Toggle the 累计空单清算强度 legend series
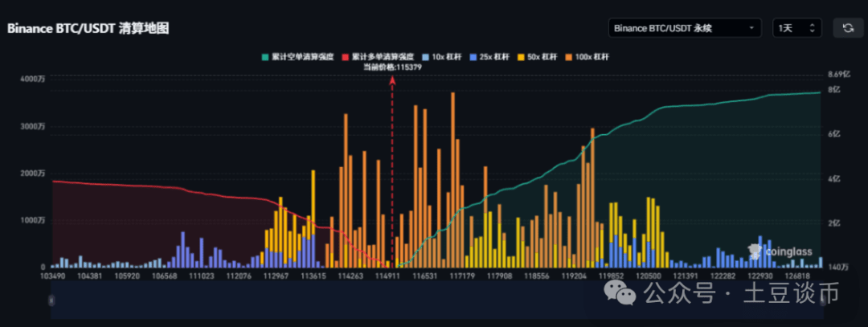 pos(297,57)
